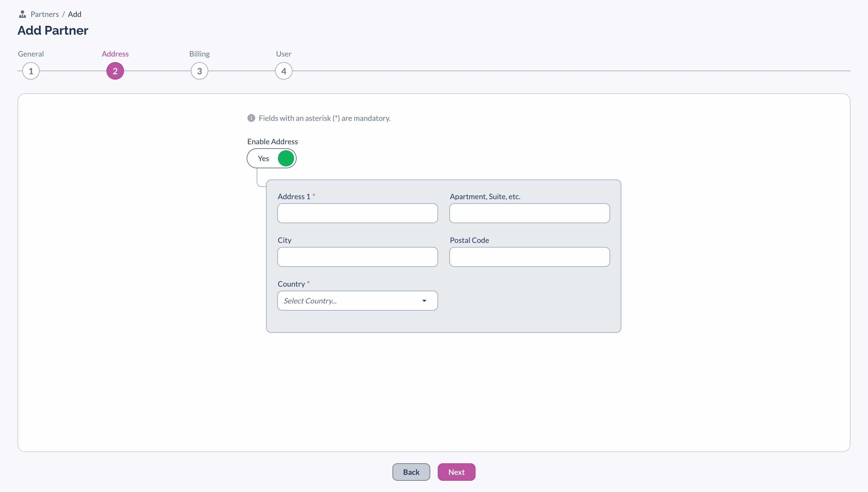Go to step 1 General circle

tap(31, 71)
